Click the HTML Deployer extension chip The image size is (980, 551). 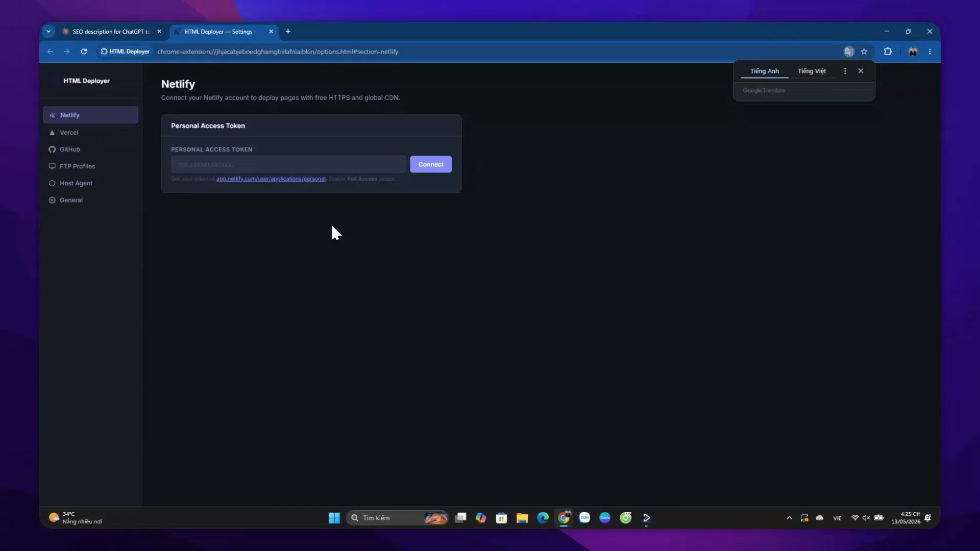pyautogui.click(x=125, y=52)
